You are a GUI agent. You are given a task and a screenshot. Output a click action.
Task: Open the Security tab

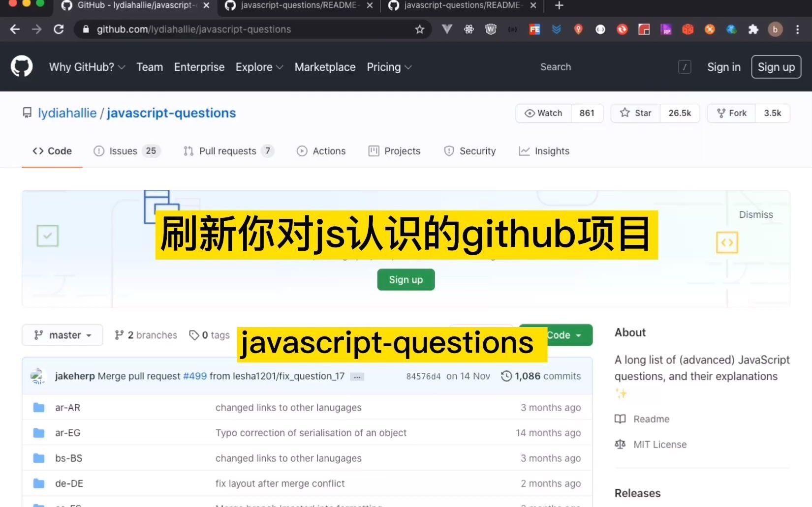tap(469, 151)
